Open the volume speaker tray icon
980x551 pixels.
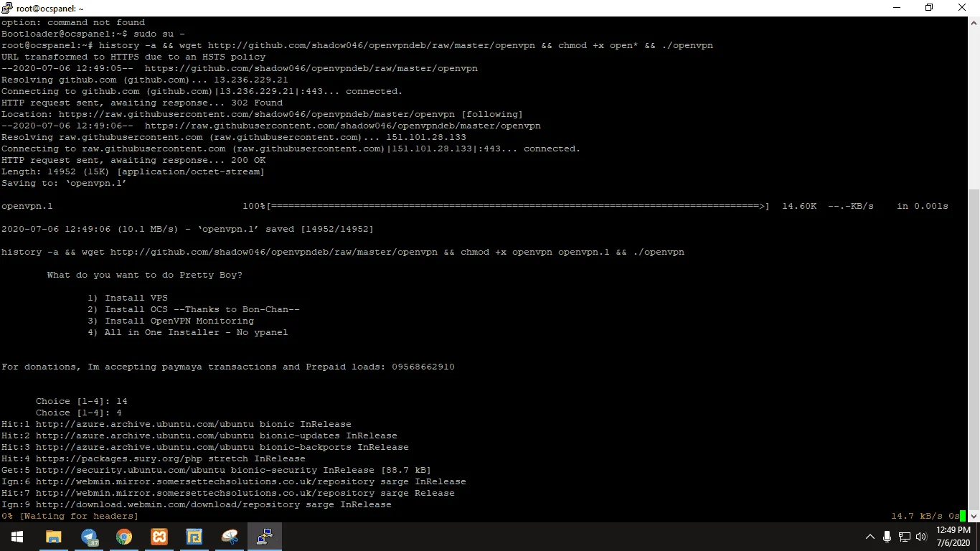pos(921,537)
